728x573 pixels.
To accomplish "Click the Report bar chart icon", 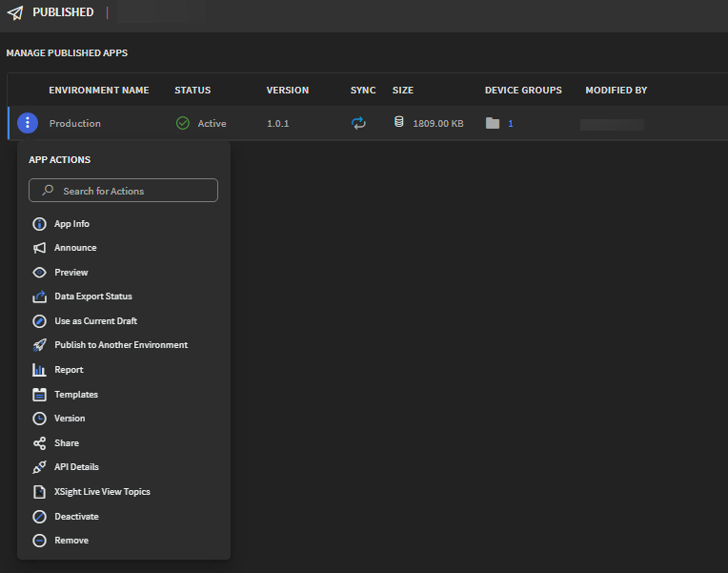I will pyautogui.click(x=39, y=370).
